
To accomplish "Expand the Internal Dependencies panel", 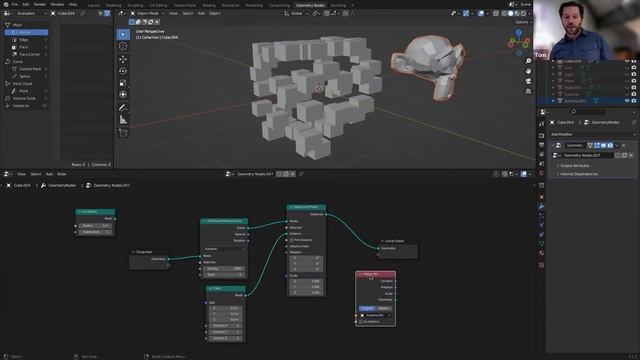I will click(x=579, y=174).
